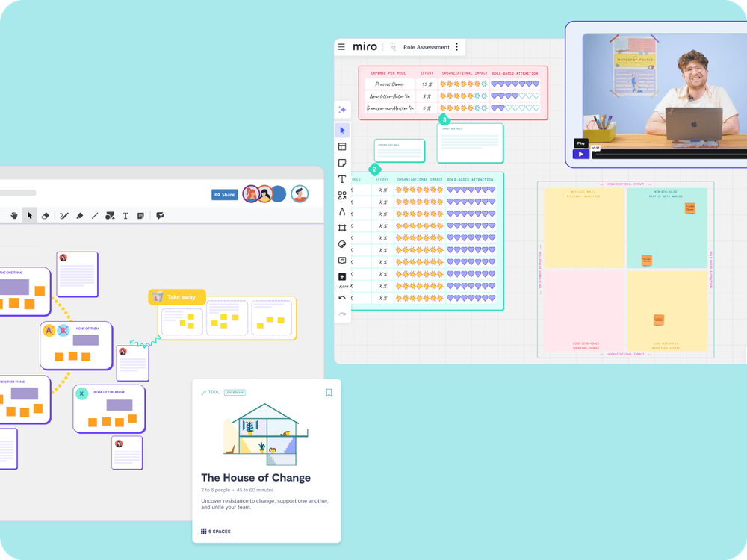
Task: Open Miro templates tool
Action: tap(342, 147)
